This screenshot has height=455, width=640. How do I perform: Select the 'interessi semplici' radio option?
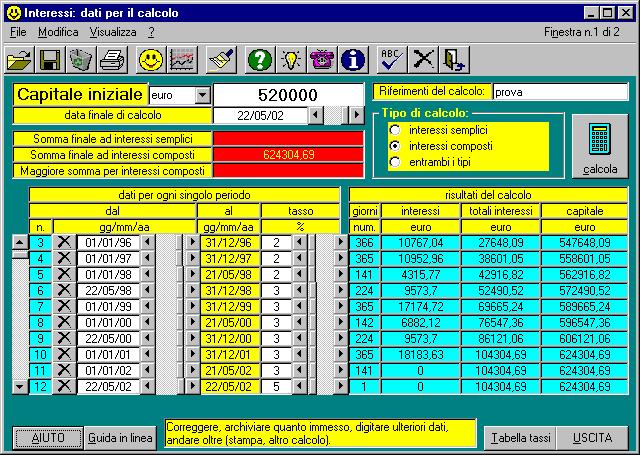pyautogui.click(x=395, y=130)
